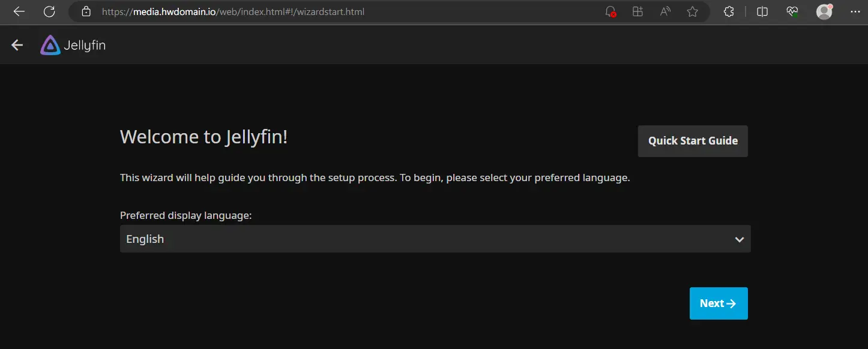Add this page to favorites with star
The height and width of the screenshot is (349, 868).
693,11
